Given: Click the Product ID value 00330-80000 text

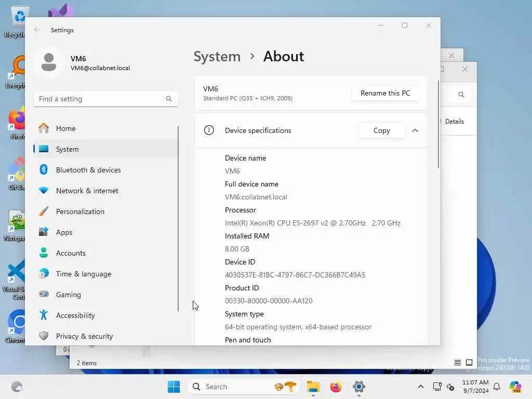Looking at the screenshot, I should click(x=269, y=301).
